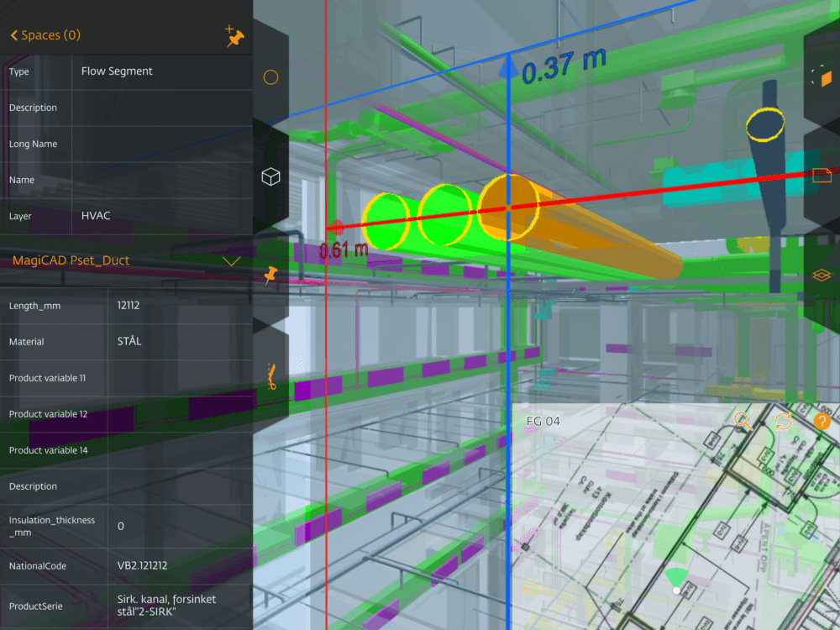Refresh the floor plan minimap
Image resolution: width=840 pixels, height=630 pixels.
coord(783,421)
